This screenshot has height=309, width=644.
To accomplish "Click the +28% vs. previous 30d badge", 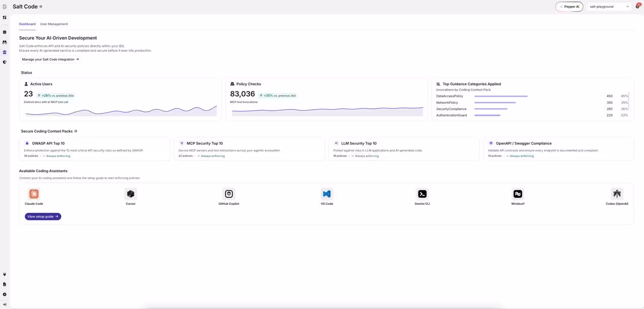I will 55,96.
